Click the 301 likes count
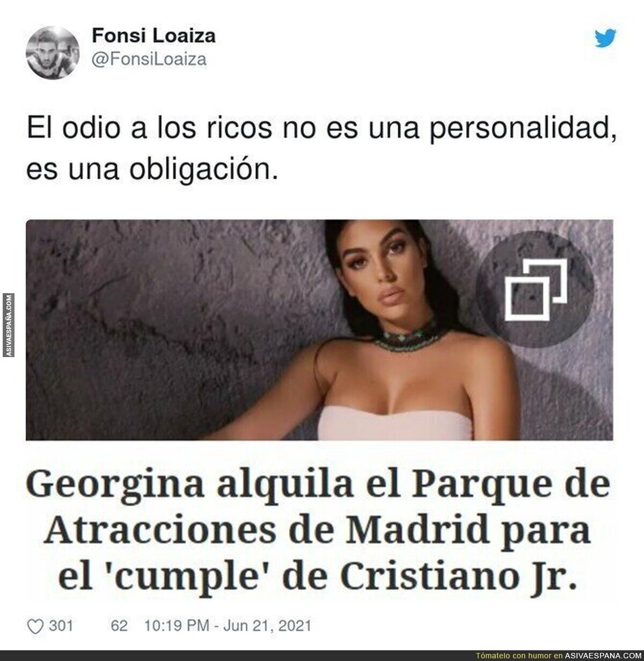 (x=61, y=626)
